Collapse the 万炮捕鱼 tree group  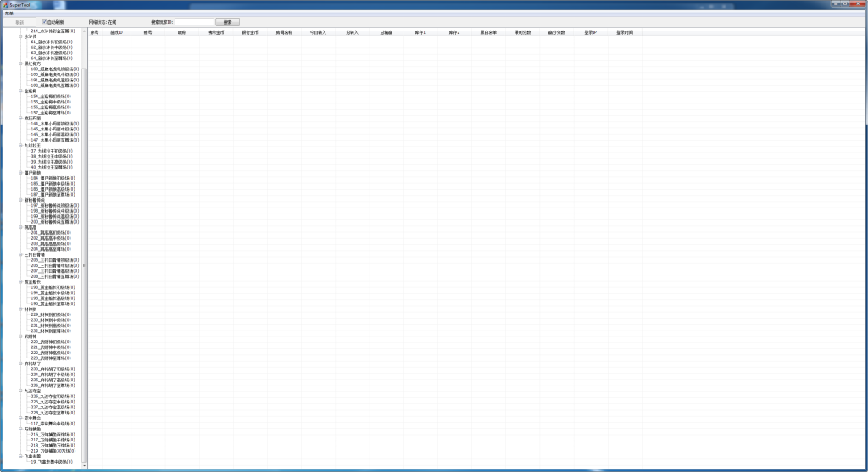tap(20, 430)
